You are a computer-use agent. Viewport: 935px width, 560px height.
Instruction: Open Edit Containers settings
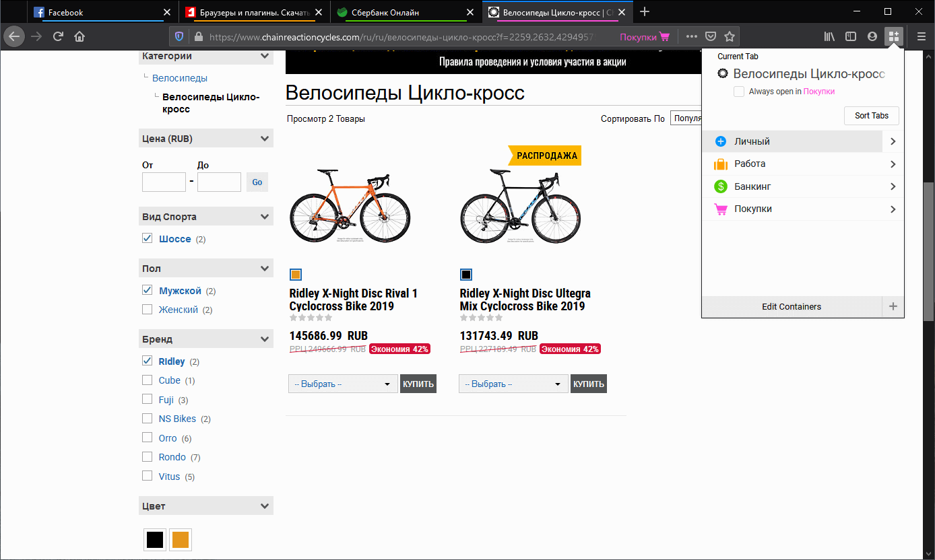[792, 306]
